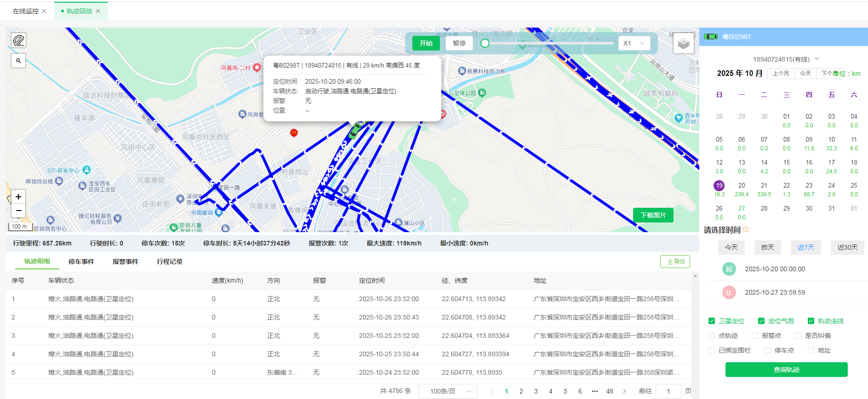Click the map measuring tool icon

(19, 41)
